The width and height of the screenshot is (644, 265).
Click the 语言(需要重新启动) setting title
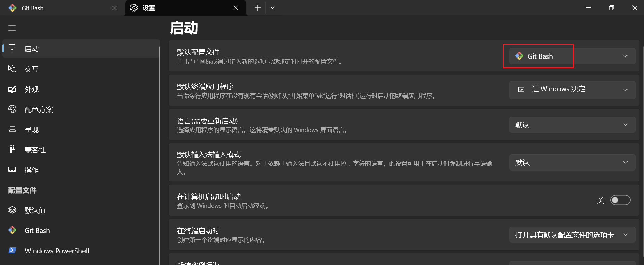(207, 121)
